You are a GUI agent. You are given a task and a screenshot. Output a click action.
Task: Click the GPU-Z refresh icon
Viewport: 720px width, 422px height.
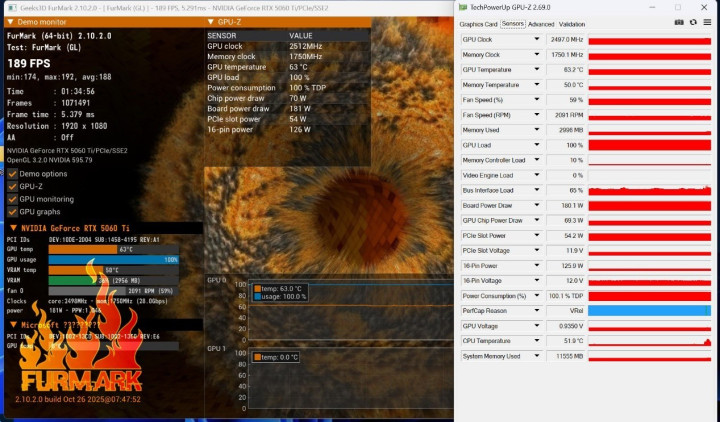[x=693, y=23]
